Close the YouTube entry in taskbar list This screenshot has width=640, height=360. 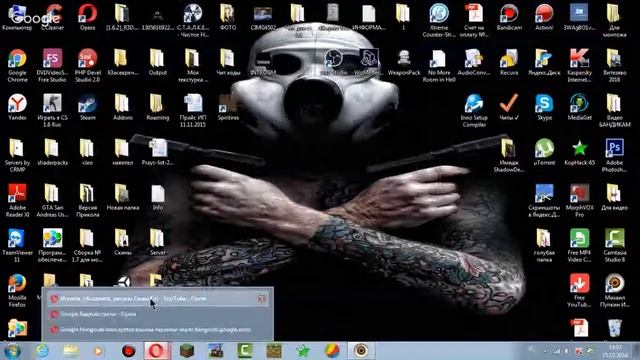[262, 299]
